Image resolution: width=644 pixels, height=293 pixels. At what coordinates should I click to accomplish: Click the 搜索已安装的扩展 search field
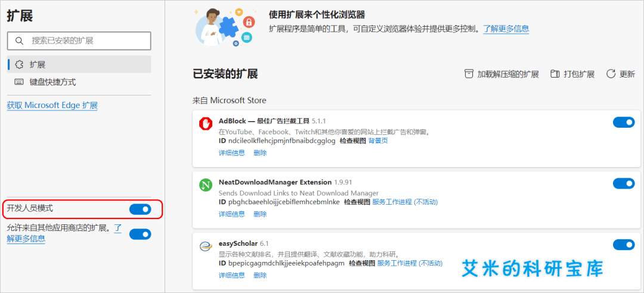(x=79, y=41)
